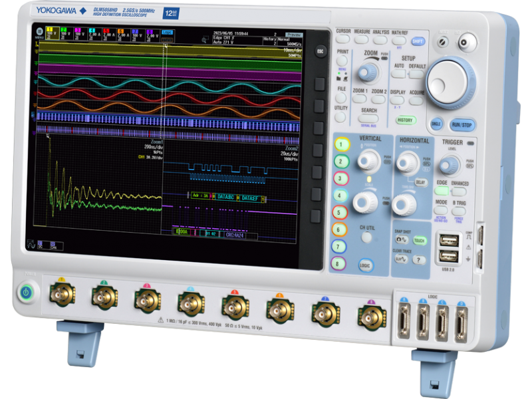Open the ANALYSIS menu key
This screenshot has height=399, width=532.
coord(380,40)
